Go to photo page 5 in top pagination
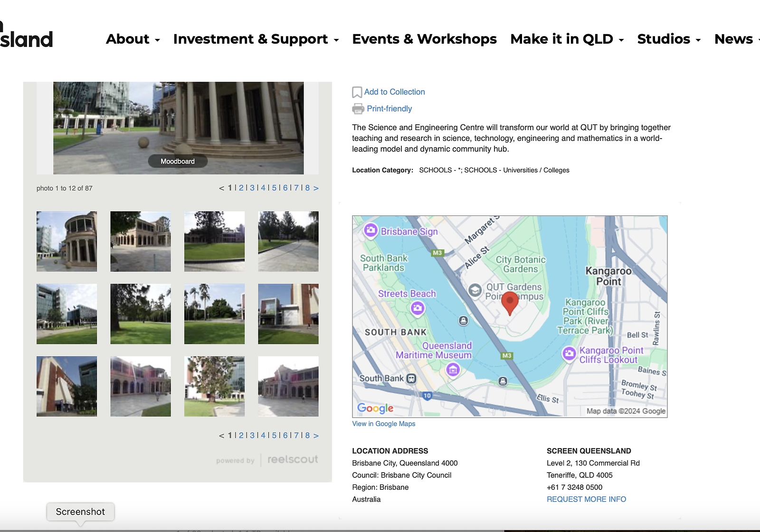The image size is (760, 532). tap(274, 188)
